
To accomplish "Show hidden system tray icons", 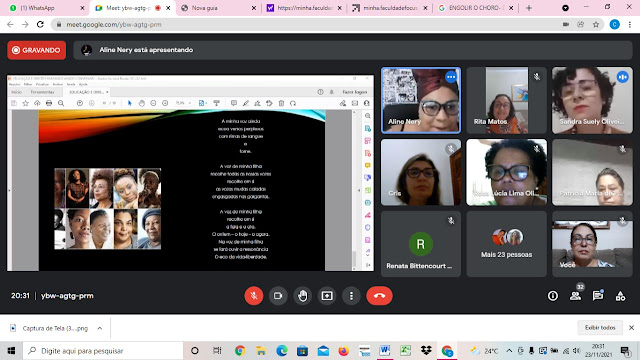I will pos(509,351).
